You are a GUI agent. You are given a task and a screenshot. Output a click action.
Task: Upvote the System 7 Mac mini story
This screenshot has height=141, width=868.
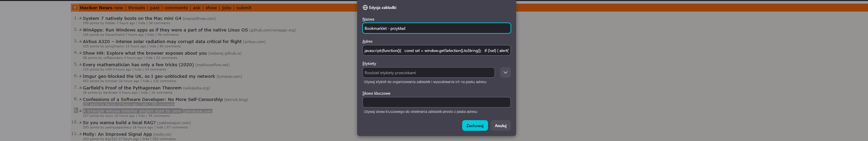point(81,18)
